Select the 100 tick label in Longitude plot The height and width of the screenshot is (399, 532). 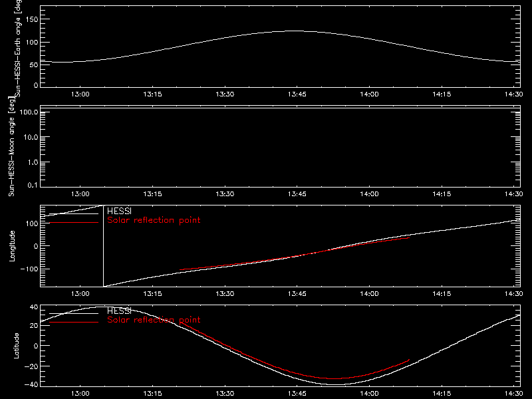[32, 223]
